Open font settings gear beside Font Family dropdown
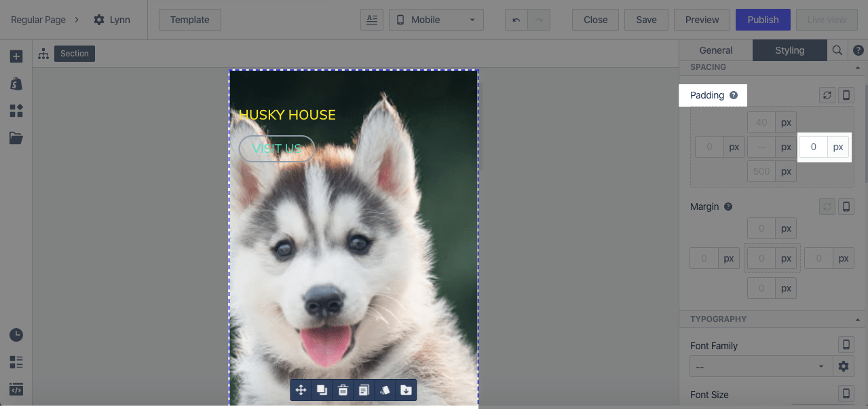The image size is (868, 409). 844,366
